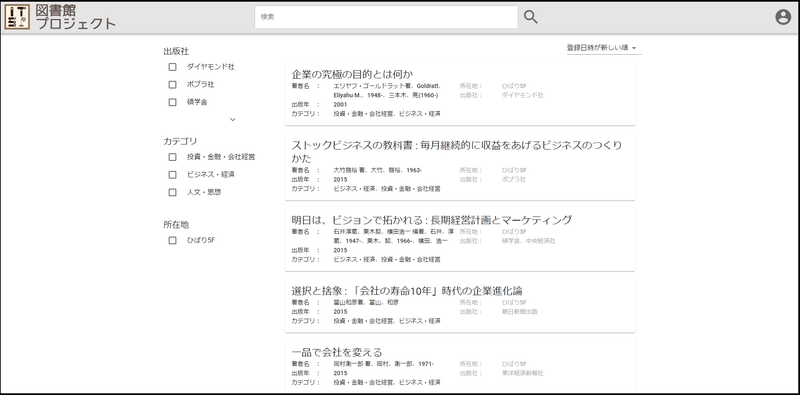
Task: Click author 岡村衡一郎 著 in 一品で会社を変える card
Action: [x=353, y=364]
